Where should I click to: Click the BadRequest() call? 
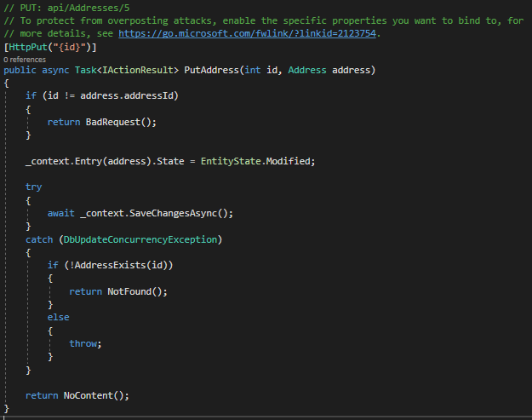(119, 122)
